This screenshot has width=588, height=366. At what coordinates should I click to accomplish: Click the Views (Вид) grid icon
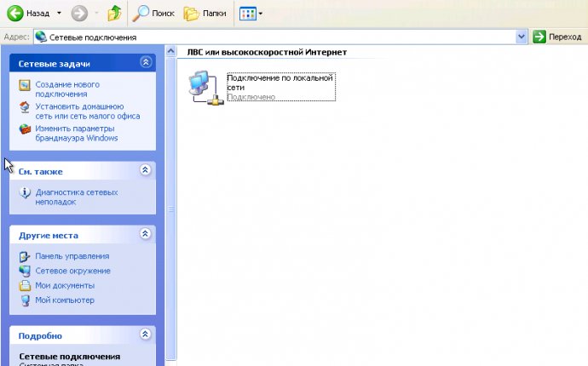pyautogui.click(x=247, y=14)
